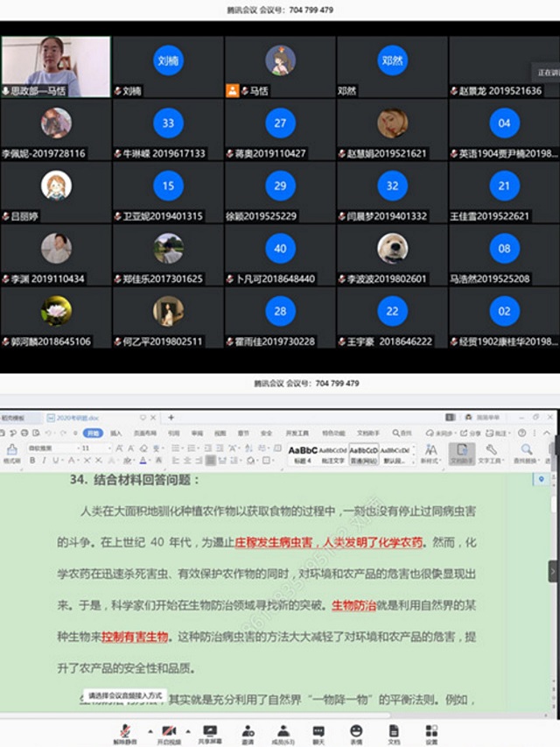Click the font color A button
The width and height of the screenshot is (560, 747).
pyautogui.click(x=143, y=461)
